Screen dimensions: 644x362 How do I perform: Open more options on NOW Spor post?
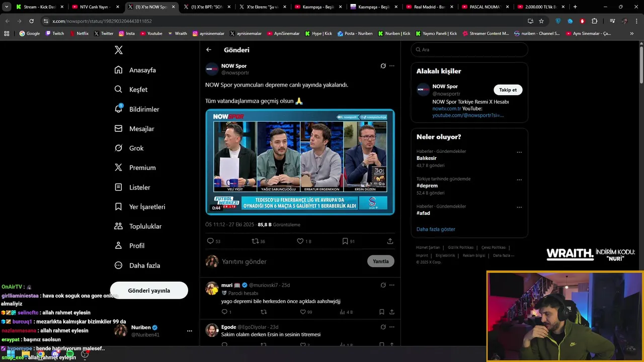[392, 66]
